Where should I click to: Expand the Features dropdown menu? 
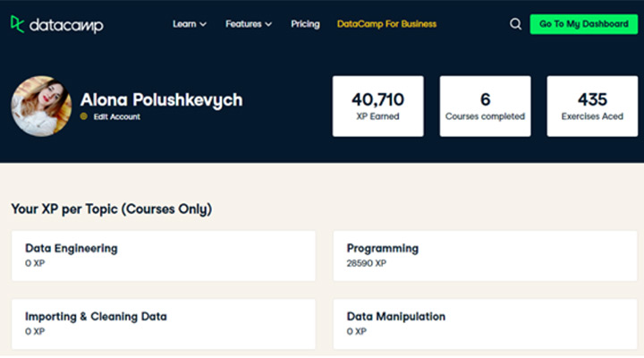(x=249, y=24)
